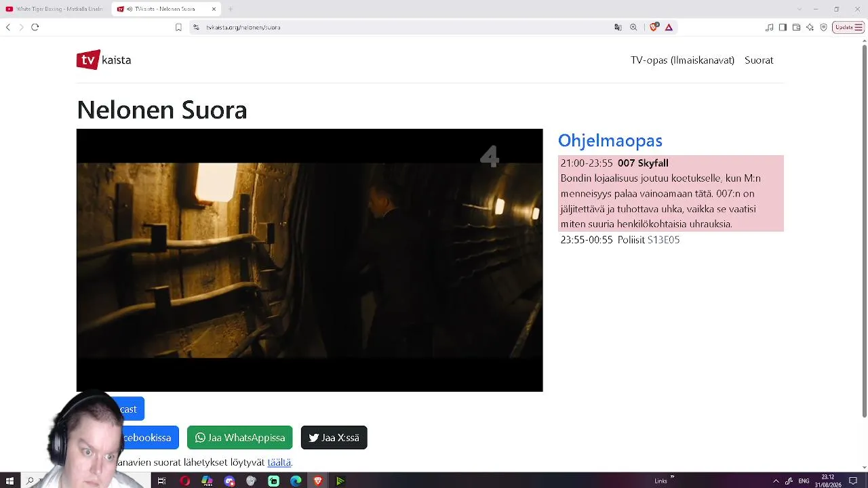The width and height of the screenshot is (868, 488).
Task: Click the Ohjelmaopas heading link
Action: tap(610, 140)
